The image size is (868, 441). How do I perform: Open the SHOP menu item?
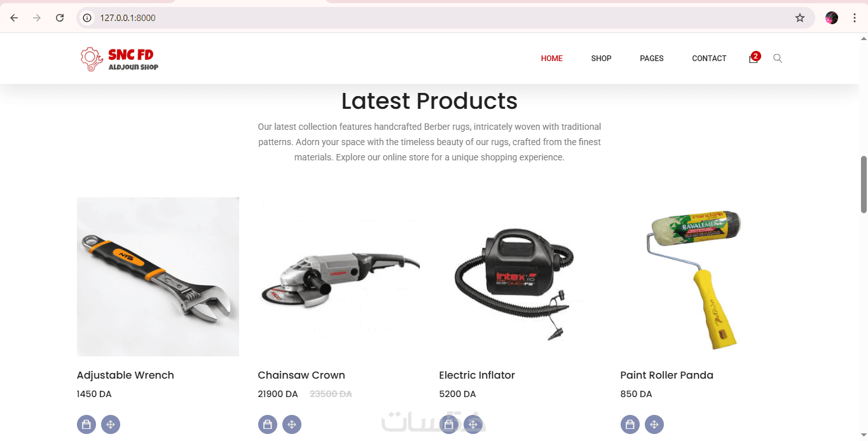click(x=601, y=58)
